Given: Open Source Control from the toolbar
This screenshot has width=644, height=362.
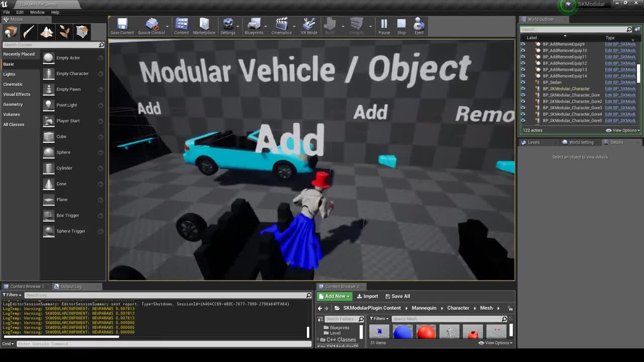Looking at the screenshot, I should pos(152,26).
